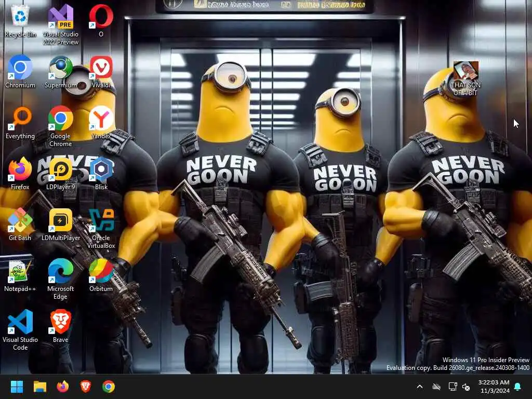The width and height of the screenshot is (532, 399).
Task: Select the LDMultiPlayer shortcut
Action: [x=60, y=224]
